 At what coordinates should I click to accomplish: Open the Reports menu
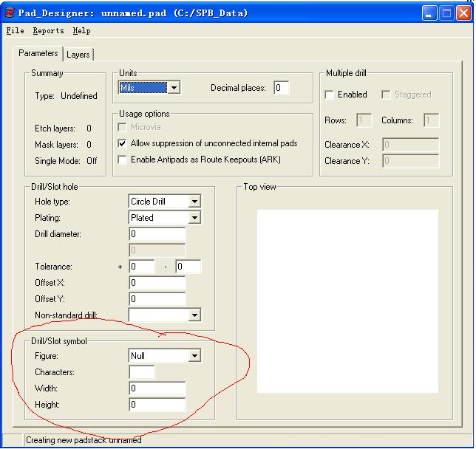[49, 30]
